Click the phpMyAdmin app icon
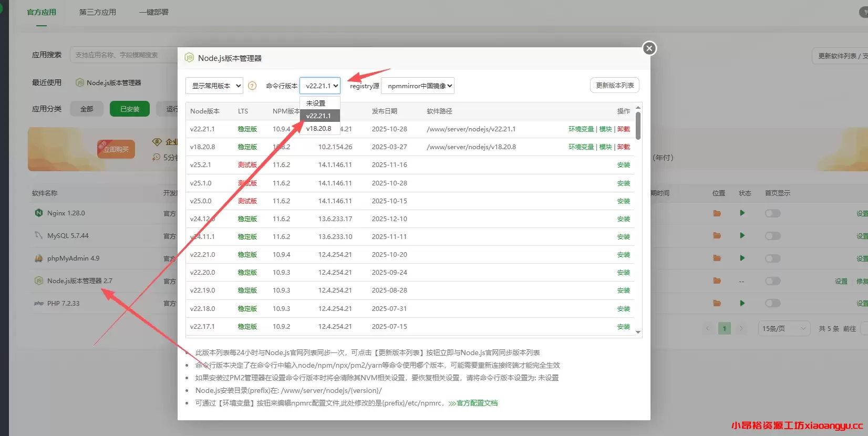This screenshot has height=436, width=868. [38, 258]
